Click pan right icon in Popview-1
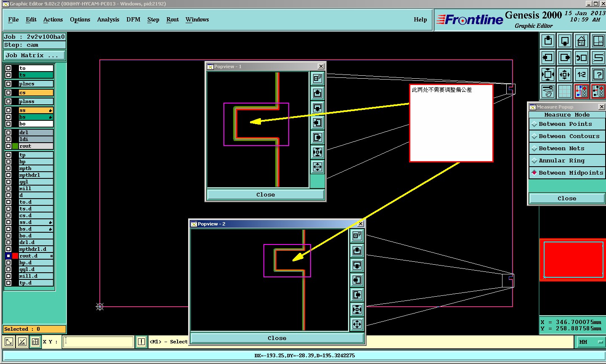The height and width of the screenshot is (364, 606). coord(317,137)
